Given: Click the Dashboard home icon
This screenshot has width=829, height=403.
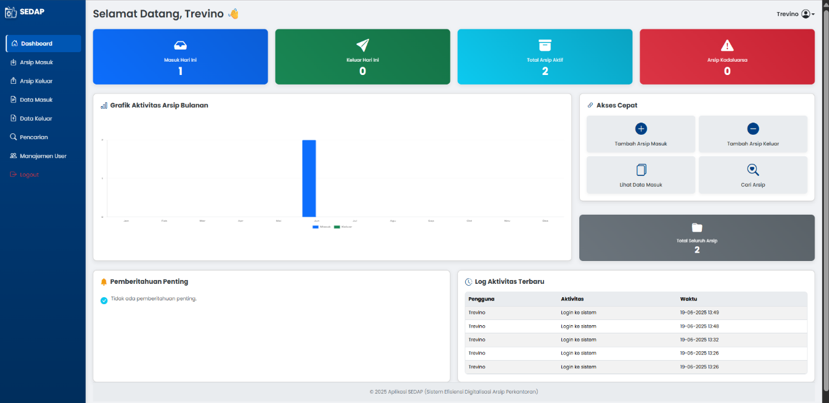Looking at the screenshot, I should 14,43.
